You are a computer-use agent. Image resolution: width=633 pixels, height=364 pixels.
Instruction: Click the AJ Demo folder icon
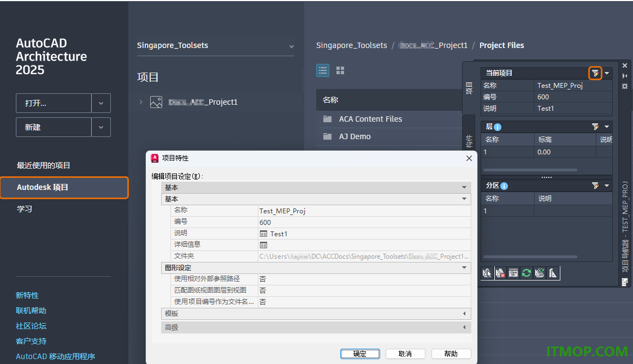pyautogui.click(x=327, y=136)
